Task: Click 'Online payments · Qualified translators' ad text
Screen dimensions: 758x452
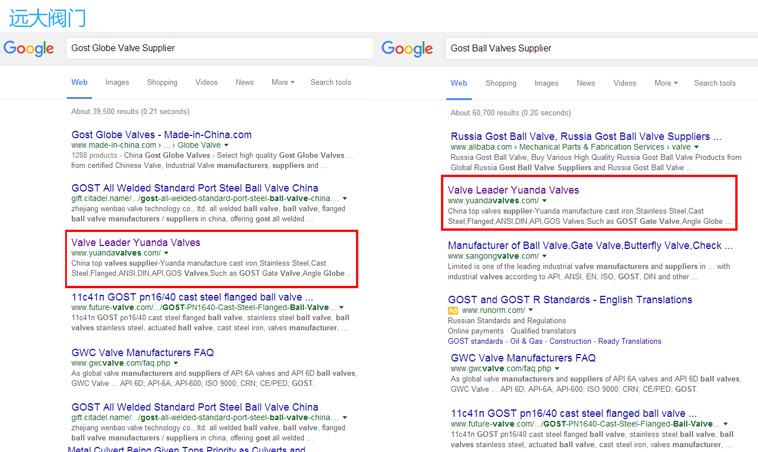Action: [512, 331]
